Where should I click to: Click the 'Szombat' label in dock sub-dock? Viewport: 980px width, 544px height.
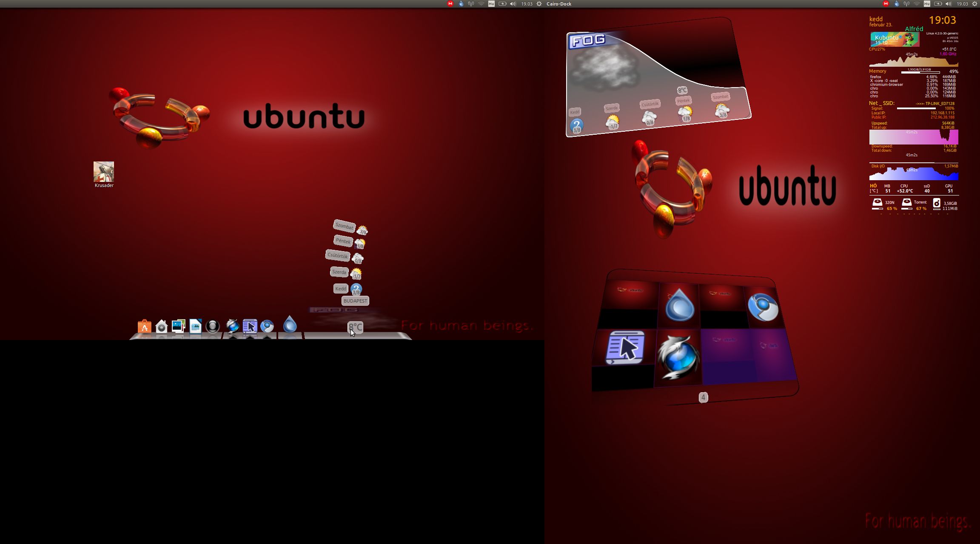click(344, 226)
